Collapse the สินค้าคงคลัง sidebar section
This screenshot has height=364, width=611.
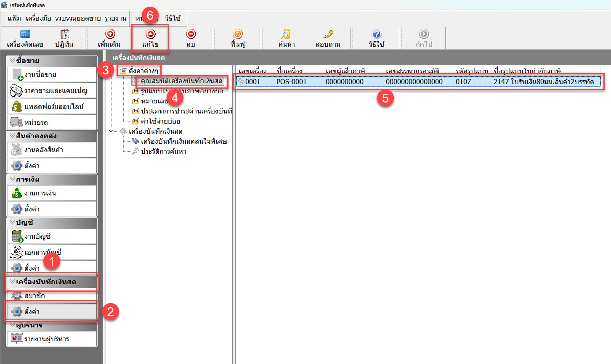(x=12, y=136)
